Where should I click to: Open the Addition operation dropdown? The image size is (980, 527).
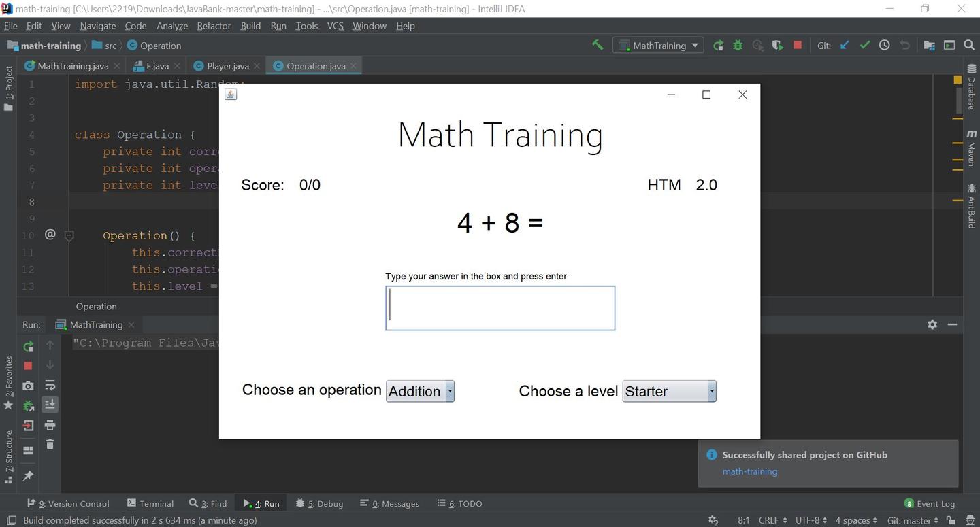point(420,391)
